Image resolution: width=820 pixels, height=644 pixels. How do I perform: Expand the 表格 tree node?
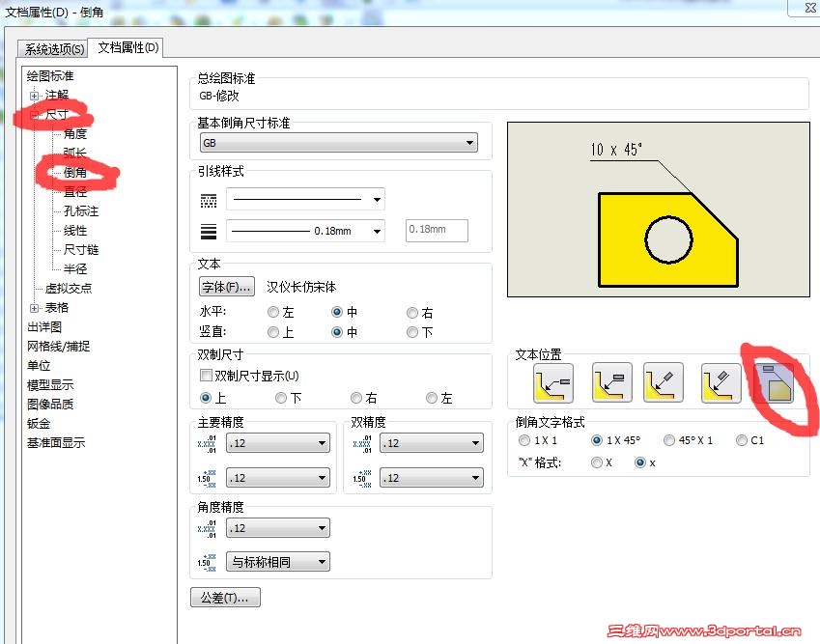pos(35,308)
